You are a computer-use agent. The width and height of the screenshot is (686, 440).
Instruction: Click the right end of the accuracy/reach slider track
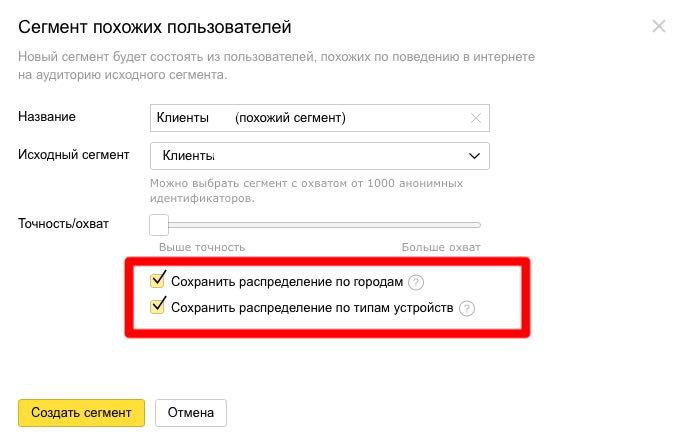click(x=477, y=225)
